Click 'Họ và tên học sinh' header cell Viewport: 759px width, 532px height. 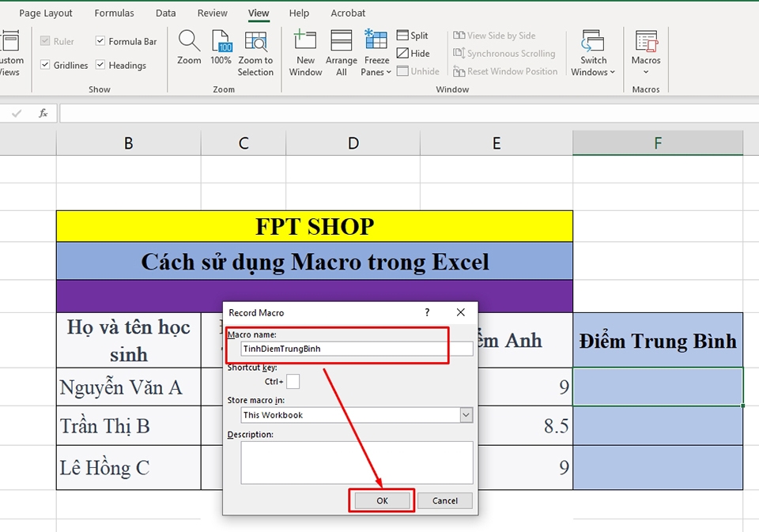click(x=128, y=340)
